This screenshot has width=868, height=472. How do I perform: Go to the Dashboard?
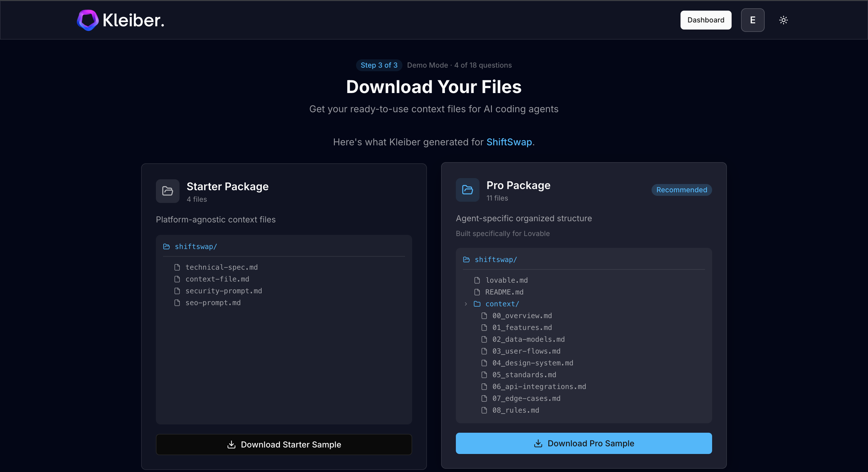pyautogui.click(x=706, y=20)
